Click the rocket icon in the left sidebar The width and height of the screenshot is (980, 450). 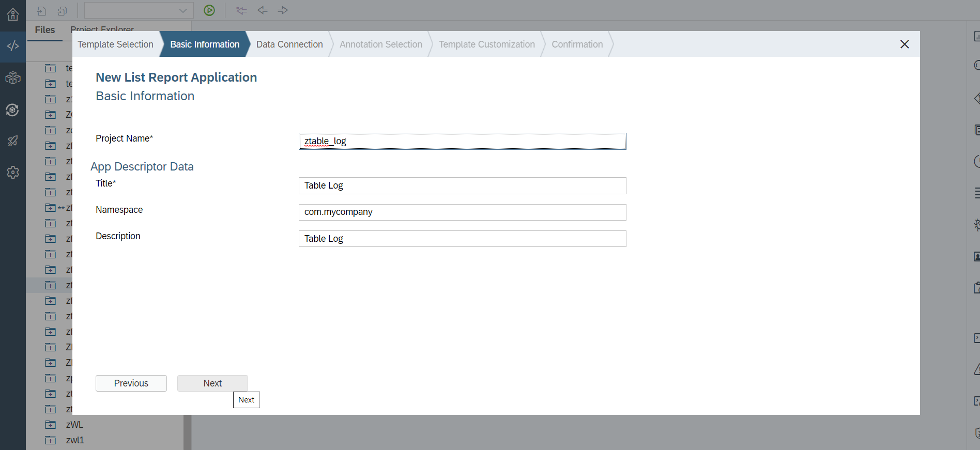click(x=13, y=141)
